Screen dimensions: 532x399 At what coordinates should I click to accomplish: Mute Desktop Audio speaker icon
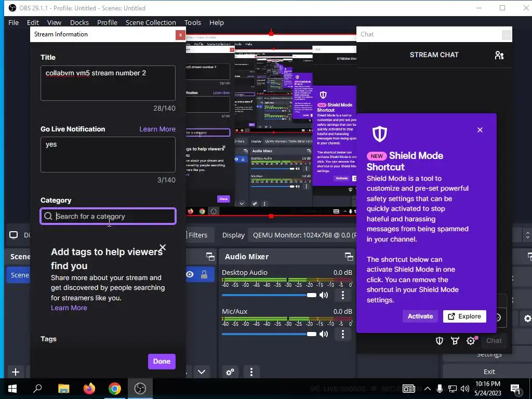pos(324,295)
